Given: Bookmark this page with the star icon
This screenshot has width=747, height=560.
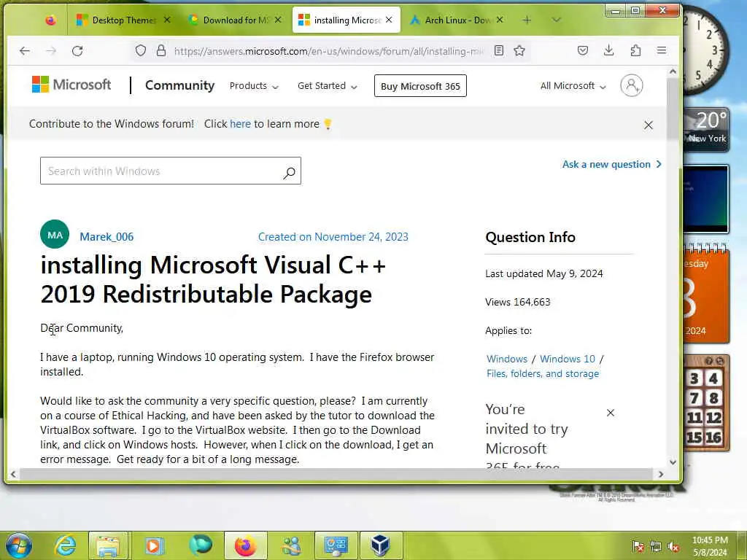Looking at the screenshot, I should 519,50.
